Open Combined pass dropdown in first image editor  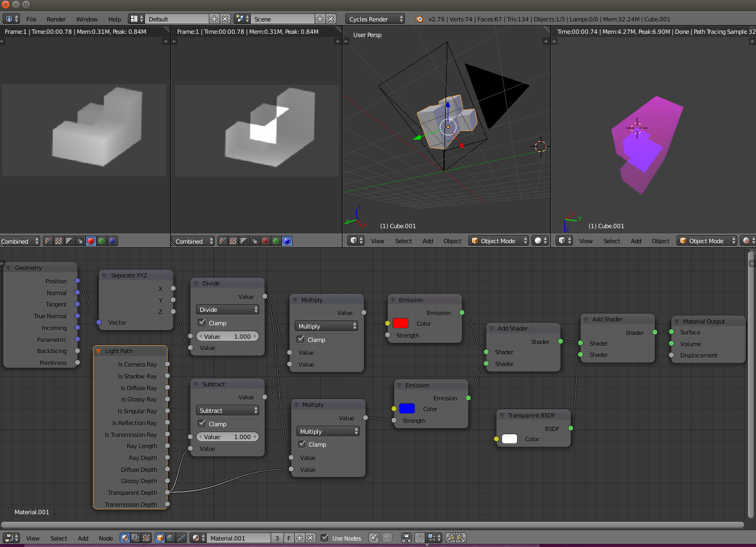point(20,241)
